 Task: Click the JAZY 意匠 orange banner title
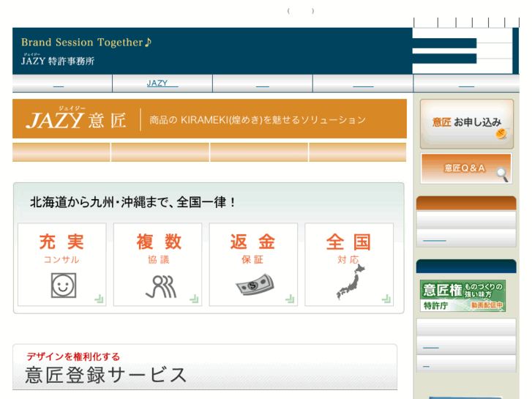[x=76, y=119]
